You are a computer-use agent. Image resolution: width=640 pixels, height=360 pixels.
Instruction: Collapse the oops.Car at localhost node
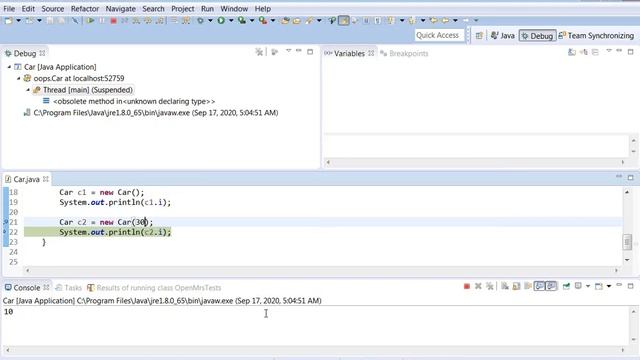pyautogui.click(x=19, y=78)
